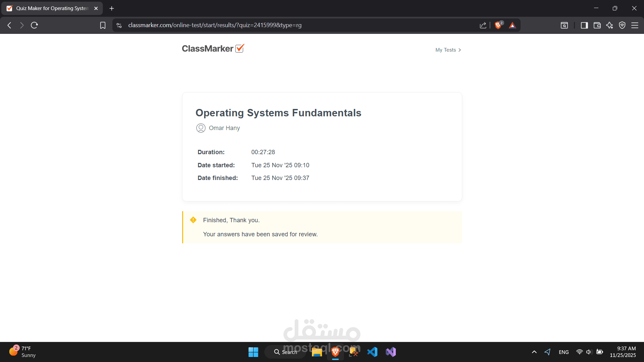Open the Leo AI sparkle icon
The width and height of the screenshot is (644, 362).
609,25
